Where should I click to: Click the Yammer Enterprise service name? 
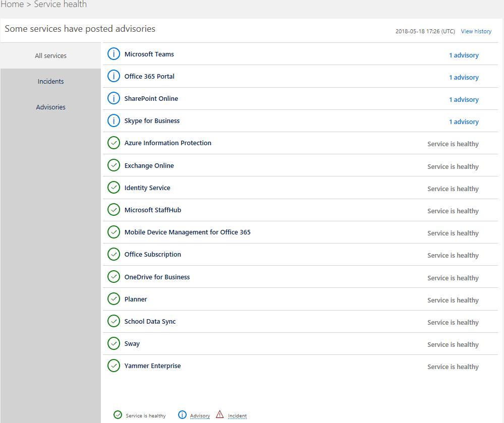153,366
